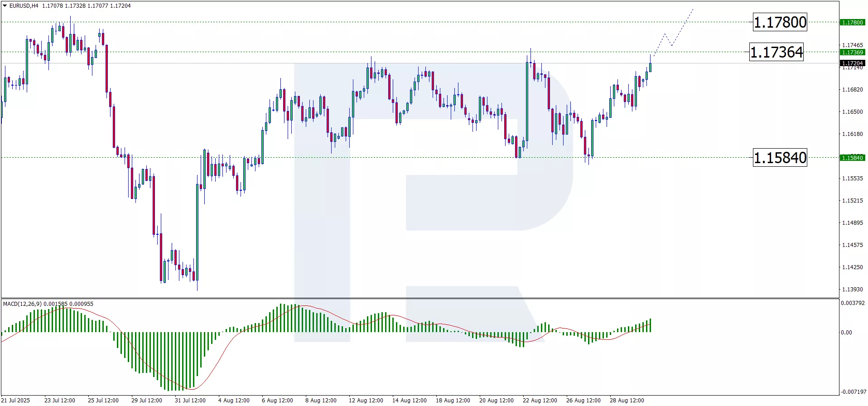Click the 4 Aug 12:00 time label

(x=234, y=401)
